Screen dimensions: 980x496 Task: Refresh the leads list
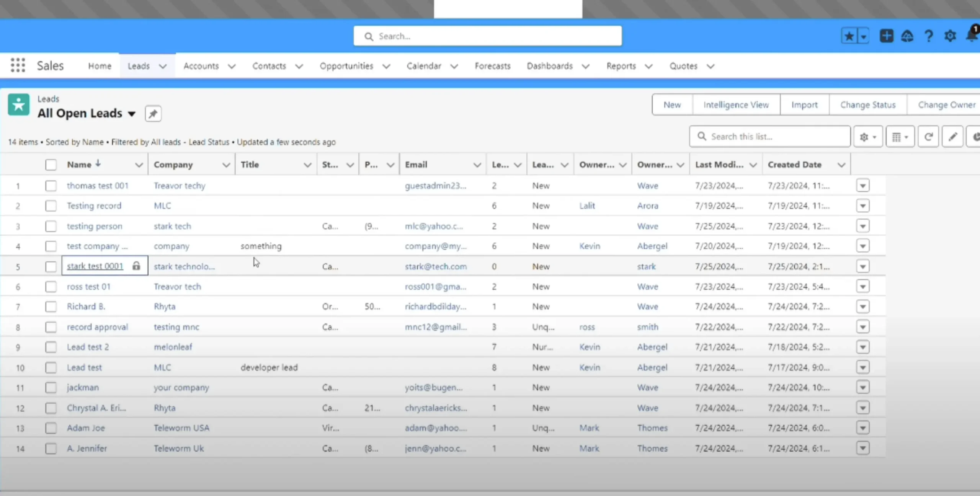click(928, 137)
